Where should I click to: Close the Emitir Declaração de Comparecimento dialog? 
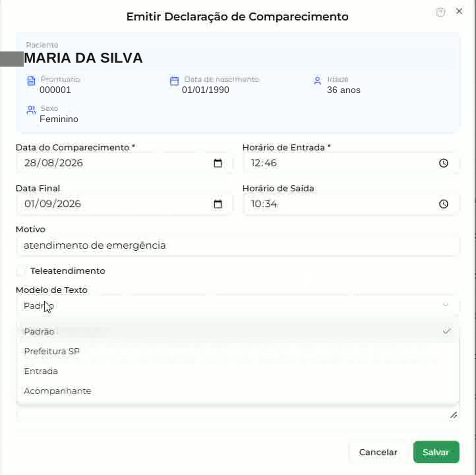coord(459,11)
